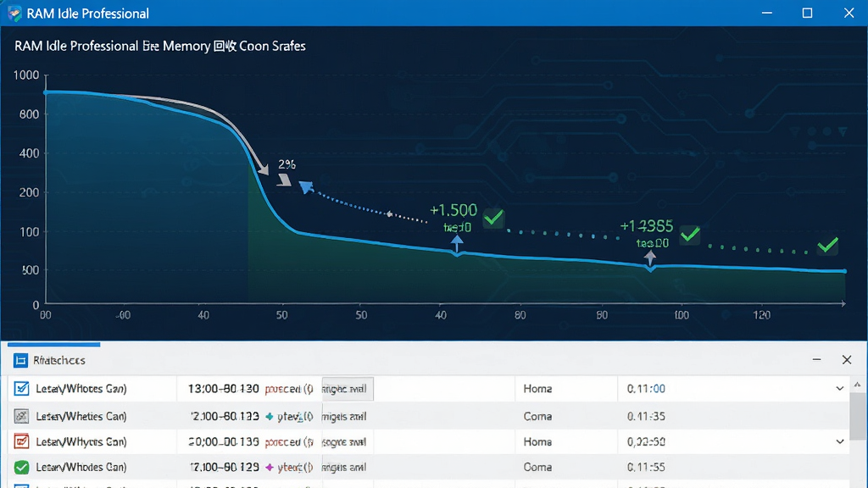Click the teal diamond icon in the 0.11:35 row
This screenshot has height=488, width=868.
click(x=270, y=417)
